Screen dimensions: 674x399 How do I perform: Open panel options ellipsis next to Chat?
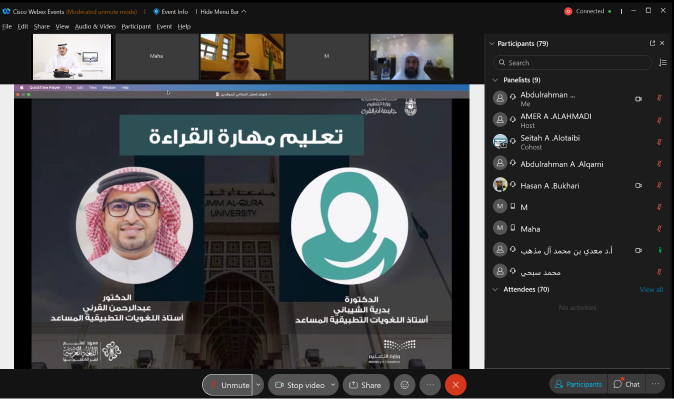tap(655, 384)
